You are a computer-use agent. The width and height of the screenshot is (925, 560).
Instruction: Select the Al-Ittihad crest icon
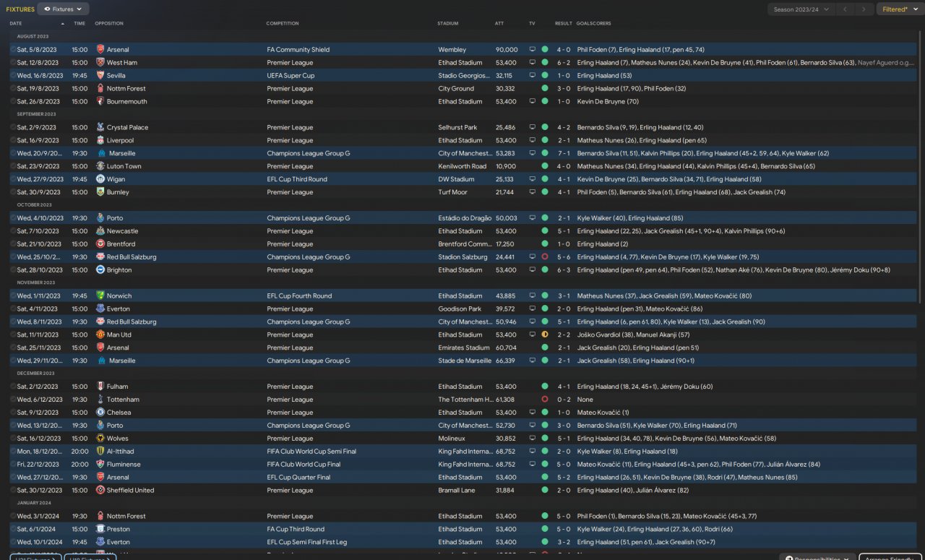point(100,452)
